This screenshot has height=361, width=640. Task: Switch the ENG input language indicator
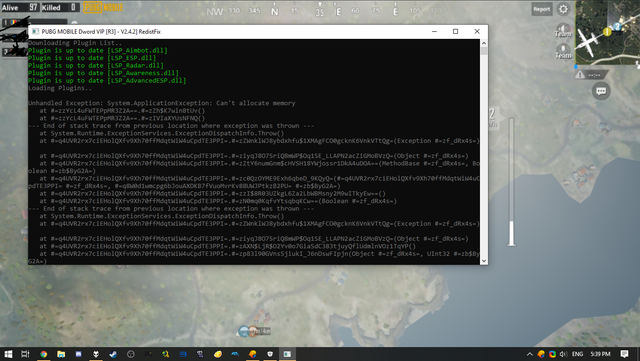click(x=577, y=354)
